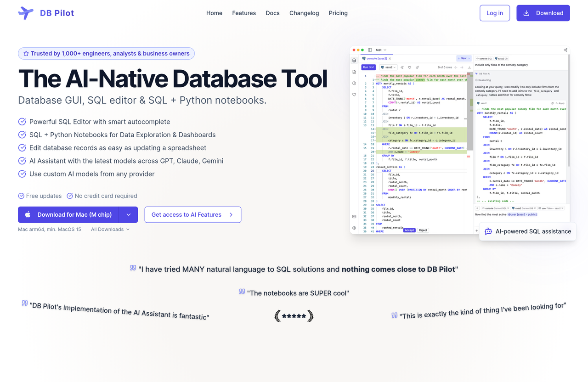
Task: Click 'Free updates' text
Action: 44,196
